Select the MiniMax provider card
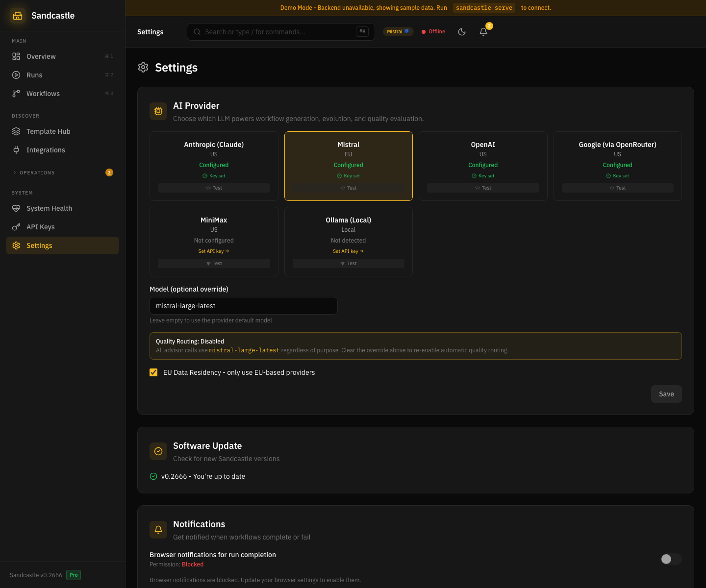This screenshot has height=588, width=706. coord(214,242)
